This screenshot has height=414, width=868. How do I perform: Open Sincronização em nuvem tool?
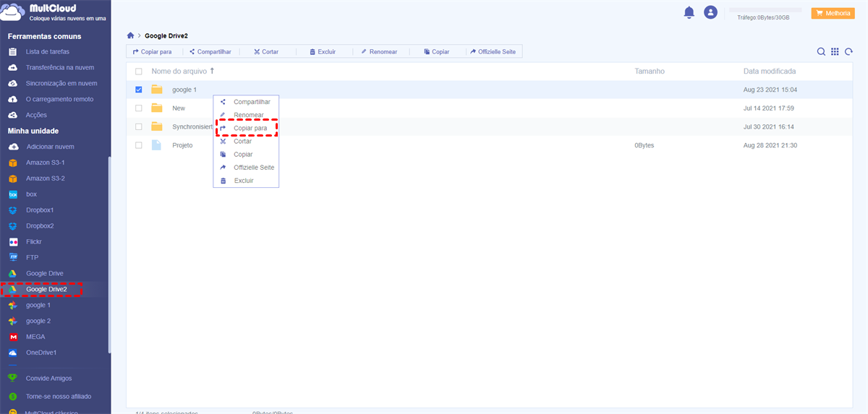click(61, 84)
